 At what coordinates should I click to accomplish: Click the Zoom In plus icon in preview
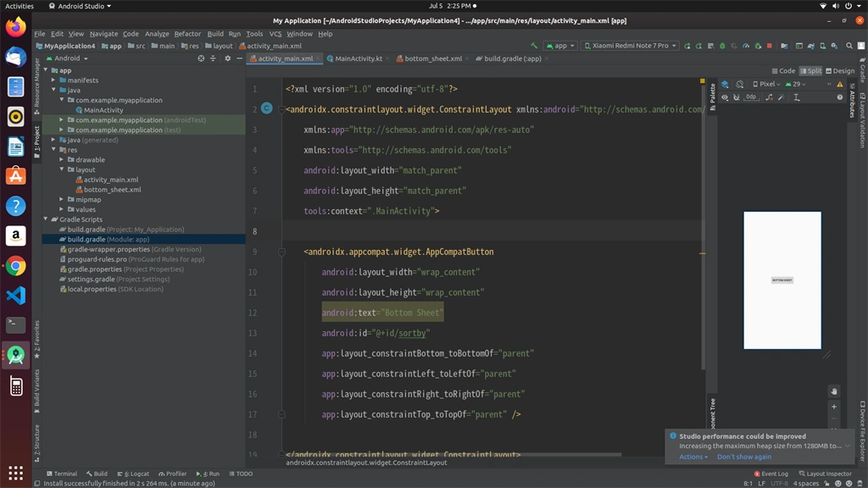click(834, 407)
